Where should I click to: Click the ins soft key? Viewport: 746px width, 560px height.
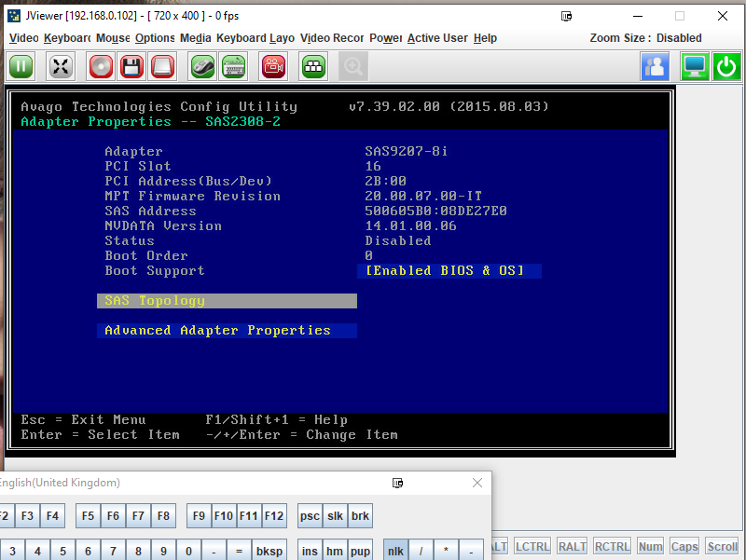[x=310, y=551]
